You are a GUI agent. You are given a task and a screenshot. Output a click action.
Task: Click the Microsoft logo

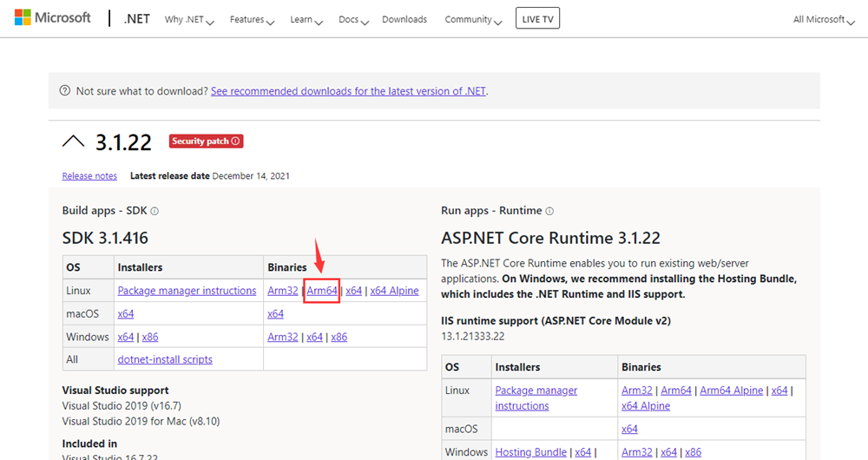52,18
